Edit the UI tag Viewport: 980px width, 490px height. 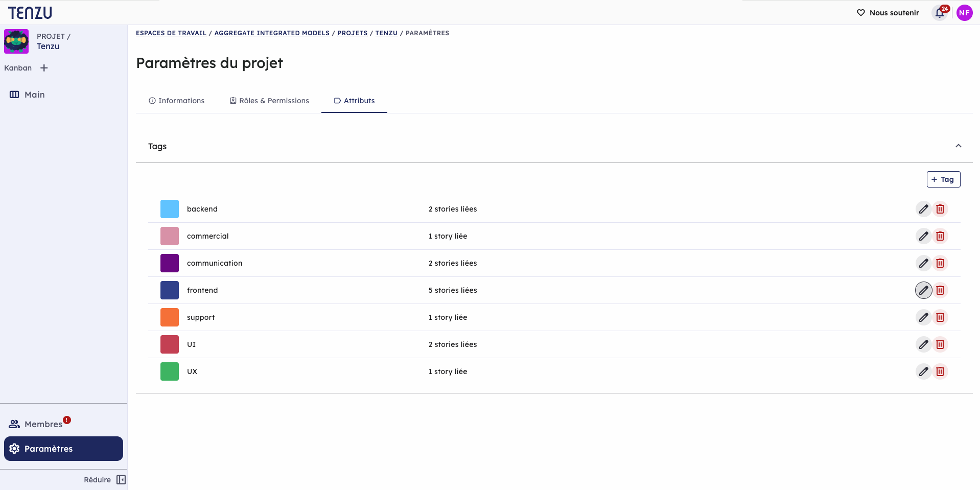click(x=923, y=344)
